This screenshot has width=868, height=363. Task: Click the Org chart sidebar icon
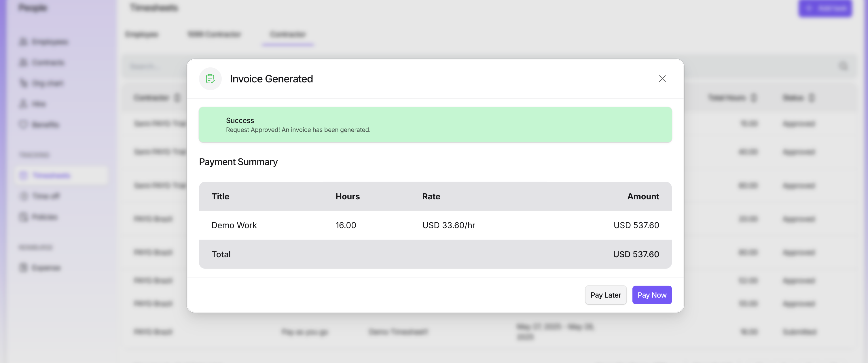pos(23,83)
